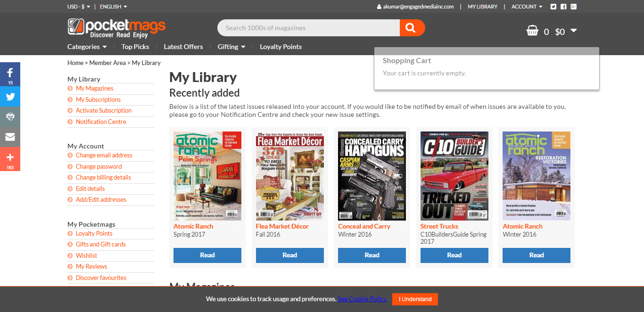This screenshot has height=312, width=644.
Task: Open Pocketmags Facebook icon in top bar
Action: tap(563, 7)
